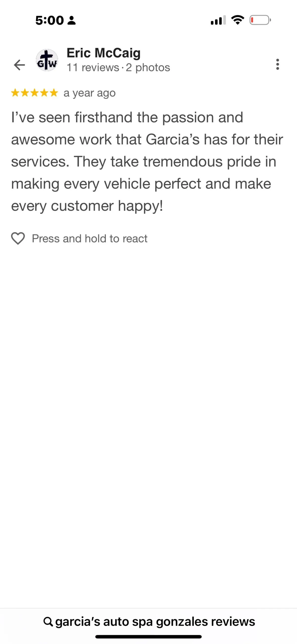Tap the Wi-Fi status icon
This screenshot has width=297, height=644.
[x=238, y=20]
